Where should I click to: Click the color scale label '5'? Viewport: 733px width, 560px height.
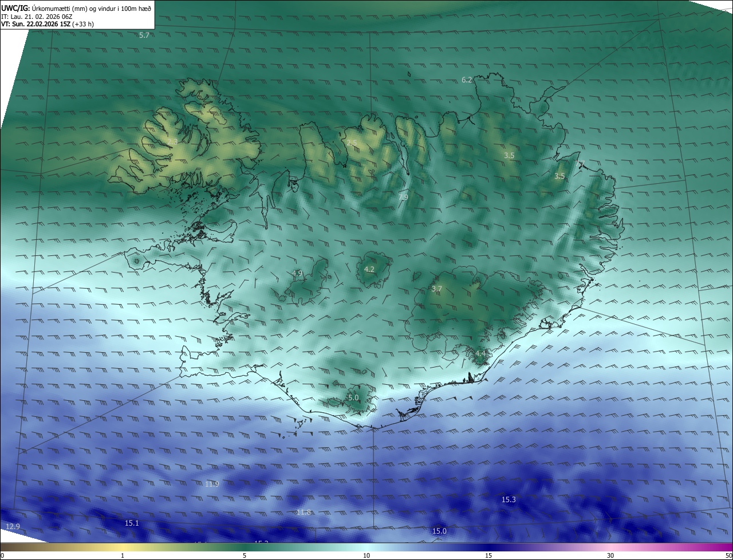coord(245,555)
